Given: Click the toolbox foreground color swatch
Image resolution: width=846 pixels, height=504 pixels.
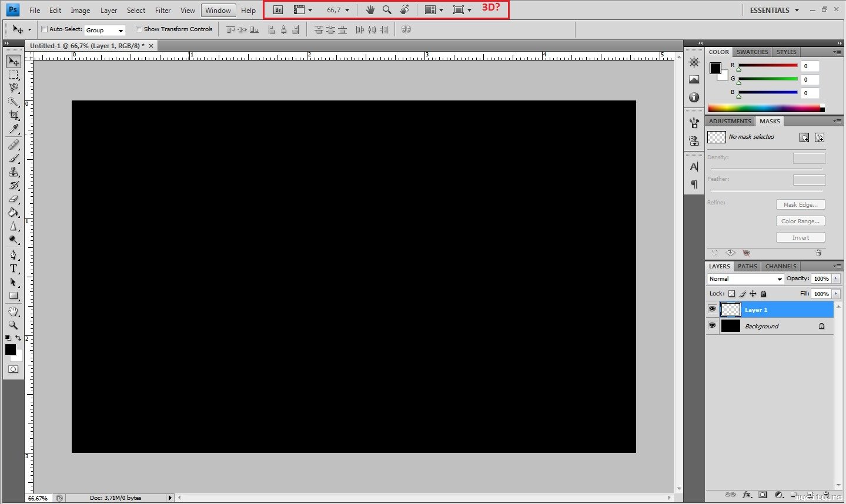Looking at the screenshot, I should (11, 350).
